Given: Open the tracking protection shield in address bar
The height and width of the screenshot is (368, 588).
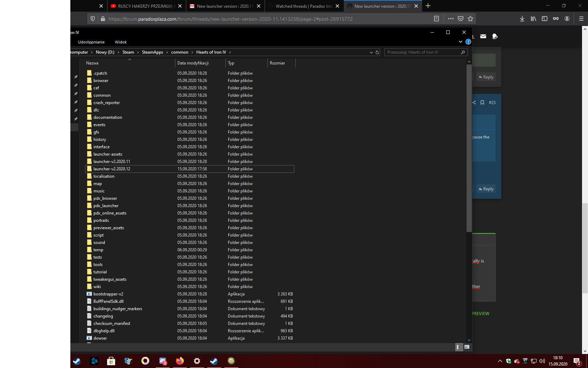Looking at the screenshot, I should 92,19.
